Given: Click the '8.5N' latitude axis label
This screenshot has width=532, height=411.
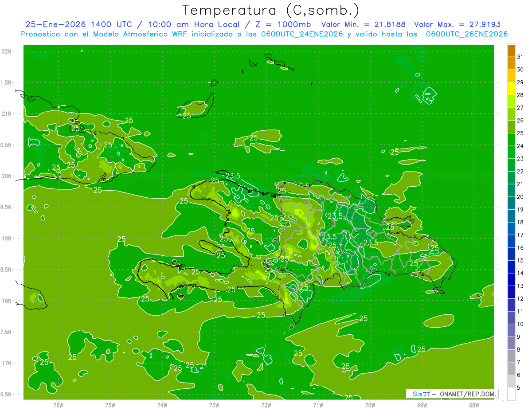Looking at the screenshot, I should [x=7, y=270].
